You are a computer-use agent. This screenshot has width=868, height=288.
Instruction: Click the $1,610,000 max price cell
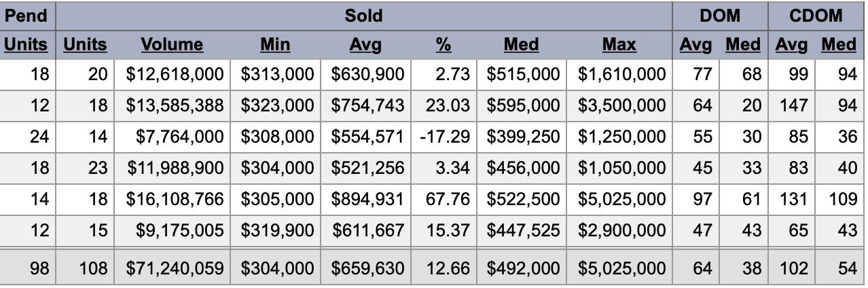click(x=621, y=74)
